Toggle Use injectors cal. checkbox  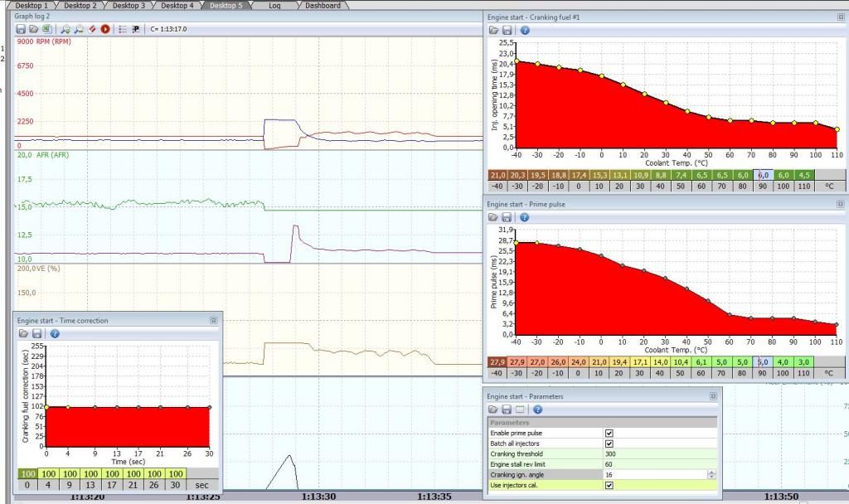click(609, 485)
